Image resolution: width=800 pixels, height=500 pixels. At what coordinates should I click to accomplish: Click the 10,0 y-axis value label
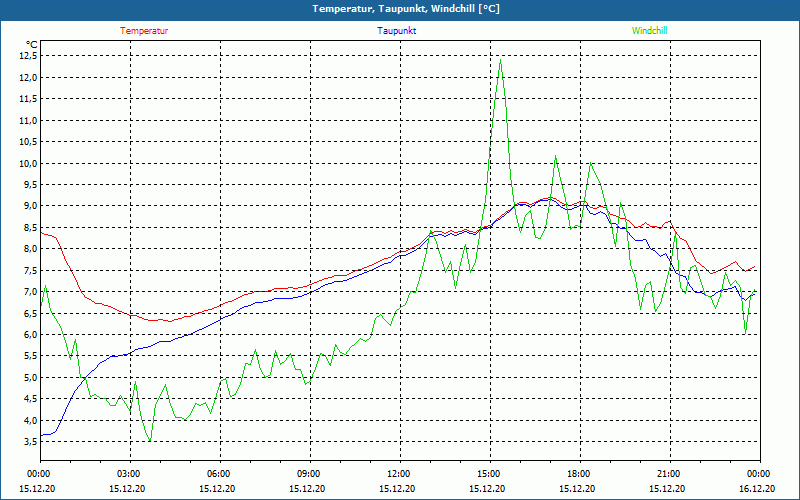(x=27, y=164)
